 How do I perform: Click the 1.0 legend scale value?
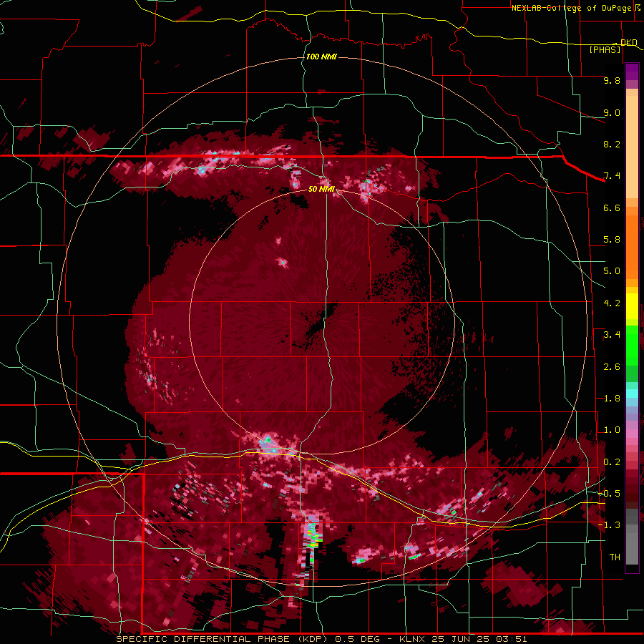click(x=612, y=430)
